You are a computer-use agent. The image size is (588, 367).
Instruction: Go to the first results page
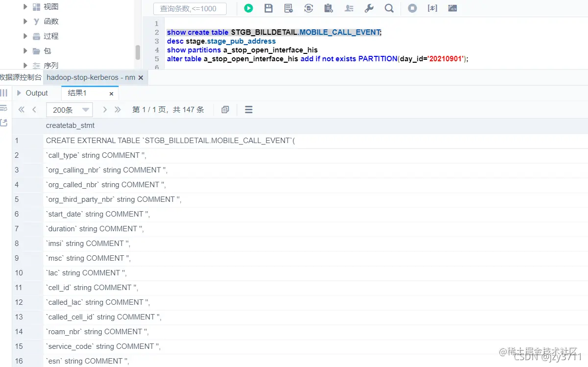click(21, 110)
